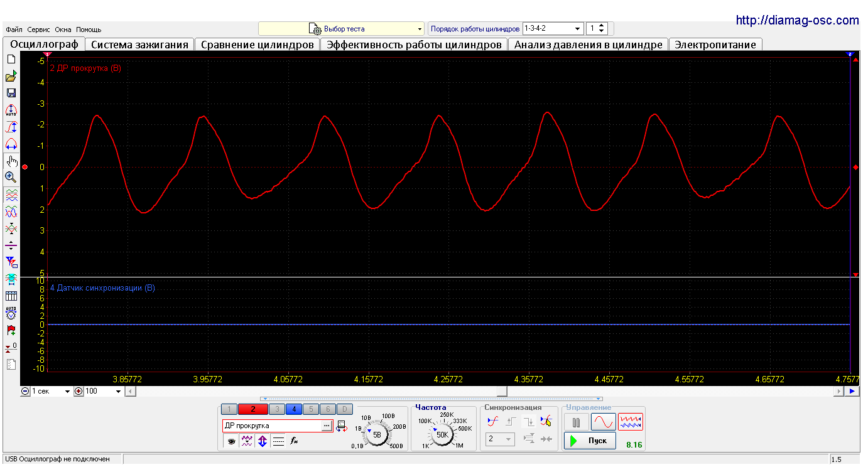The height and width of the screenshot is (467, 868).
Task: Open the notes checklist icon
Action: 11,363
